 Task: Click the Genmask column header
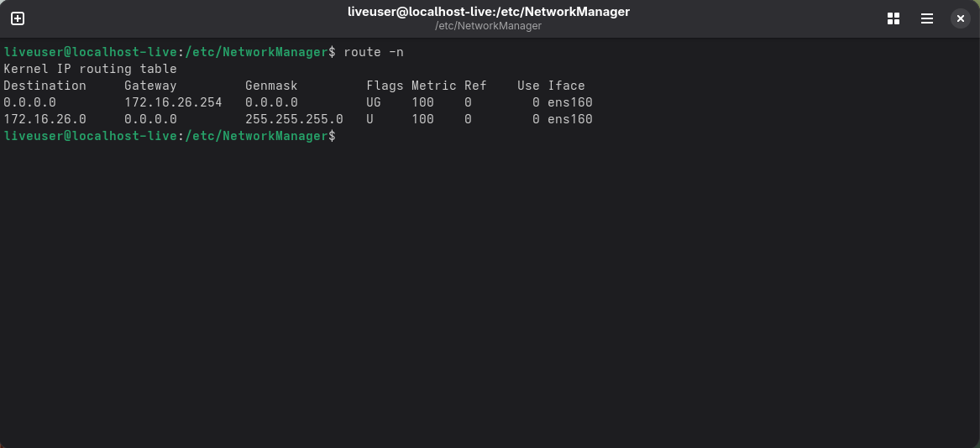click(271, 86)
